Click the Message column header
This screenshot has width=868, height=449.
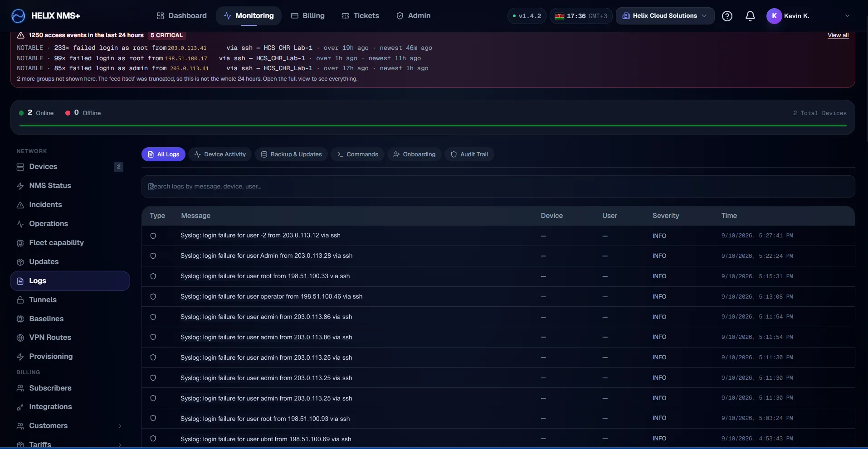click(x=196, y=216)
